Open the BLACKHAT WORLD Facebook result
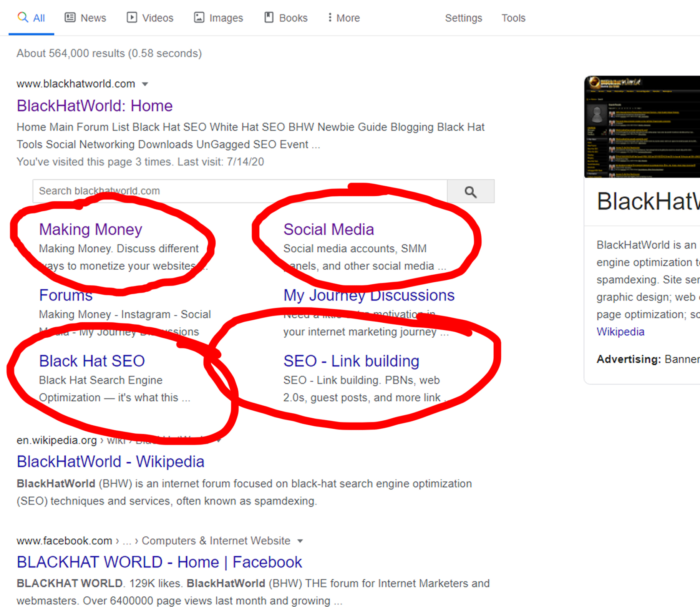This screenshot has height=607, width=700. coord(159,562)
